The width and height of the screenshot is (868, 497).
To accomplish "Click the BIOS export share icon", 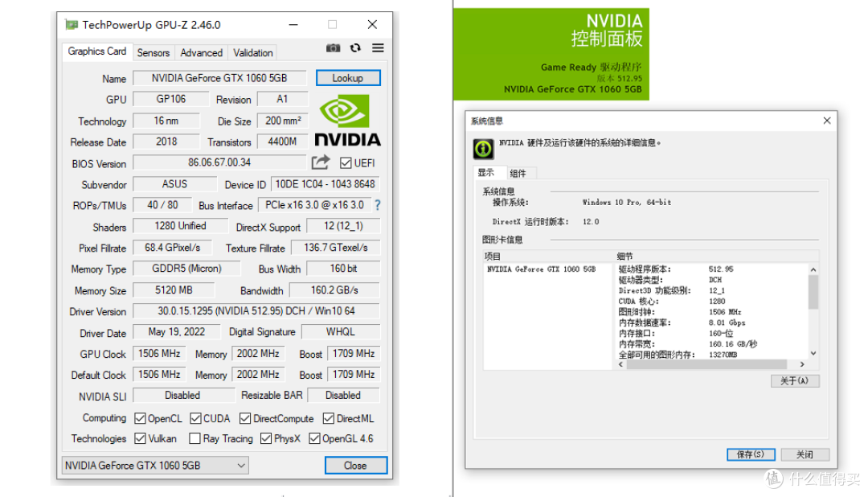I will (320, 162).
